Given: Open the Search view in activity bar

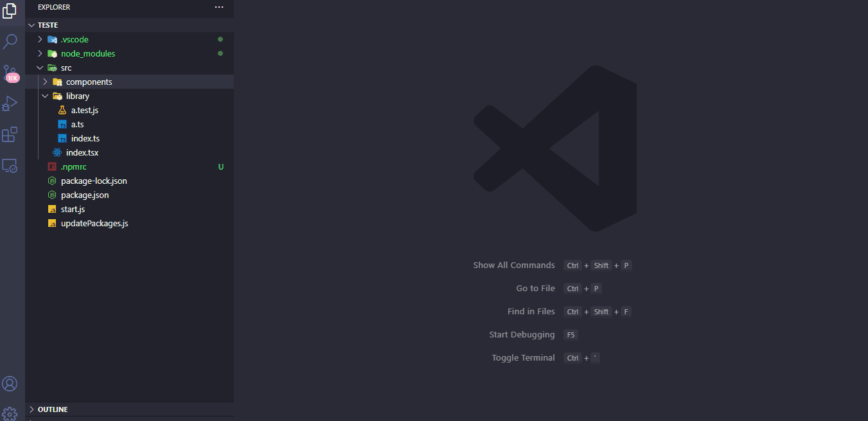Looking at the screenshot, I should pos(10,42).
